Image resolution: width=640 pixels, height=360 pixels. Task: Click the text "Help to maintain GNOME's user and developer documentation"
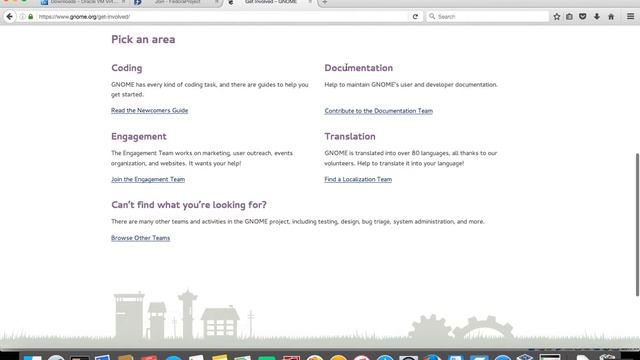[411, 85]
